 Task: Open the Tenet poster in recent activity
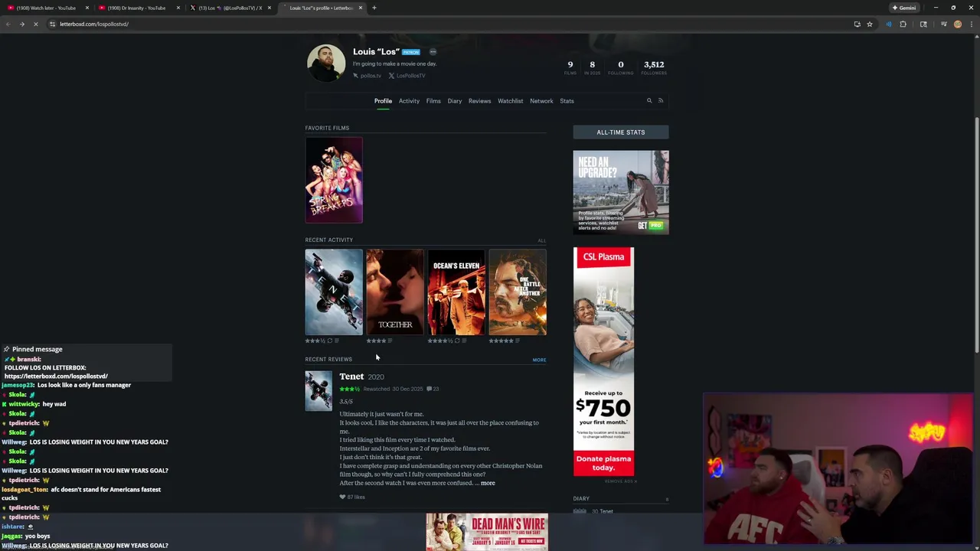pos(334,292)
